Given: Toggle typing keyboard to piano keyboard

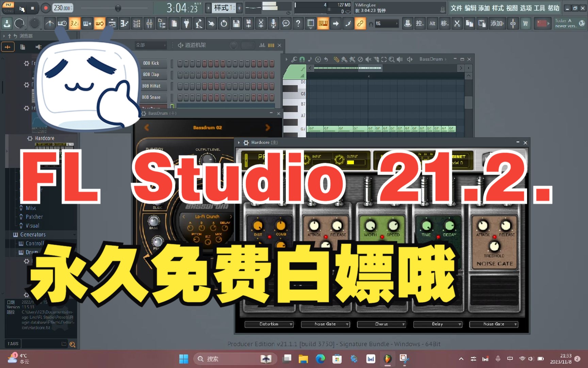Looking at the screenshot, I should pos(323,24).
